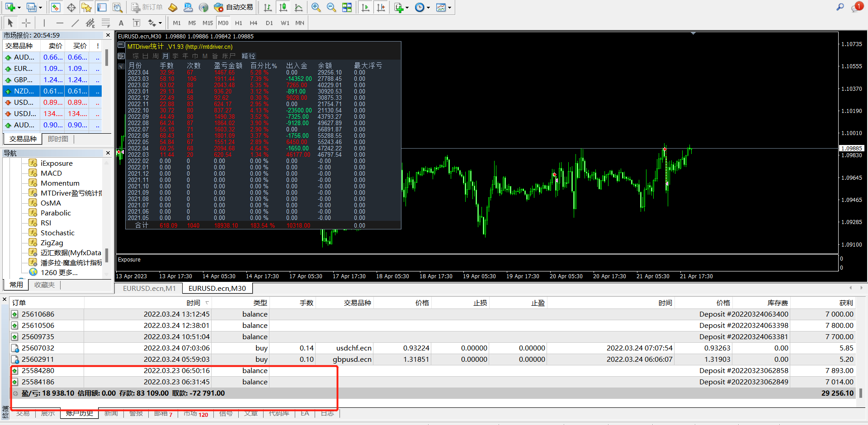
Task: Open the periodicity clock dropdown
Action: click(x=428, y=8)
